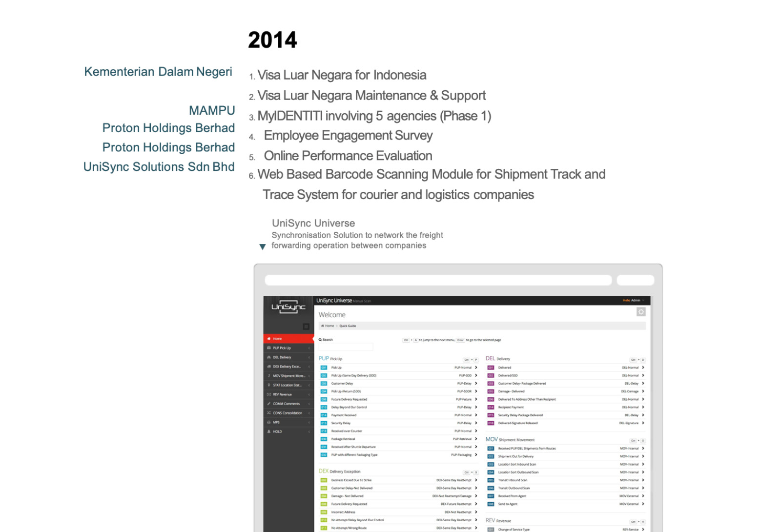The height and width of the screenshot is (532, 782).
Task: Click the sidebar collapse square button
Action: pos(306,327)
